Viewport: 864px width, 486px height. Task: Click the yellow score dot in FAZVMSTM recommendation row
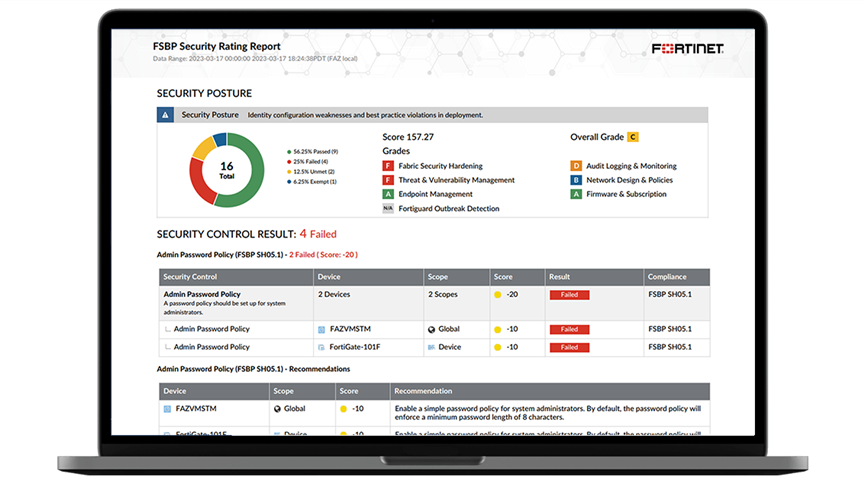pyautogui.click(x=343, y=409)
